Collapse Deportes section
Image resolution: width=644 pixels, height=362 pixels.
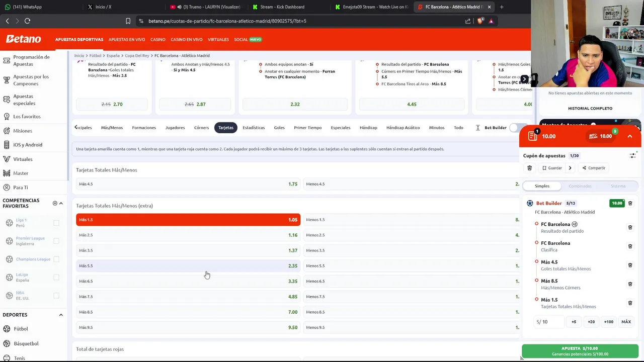pos(61,315)
